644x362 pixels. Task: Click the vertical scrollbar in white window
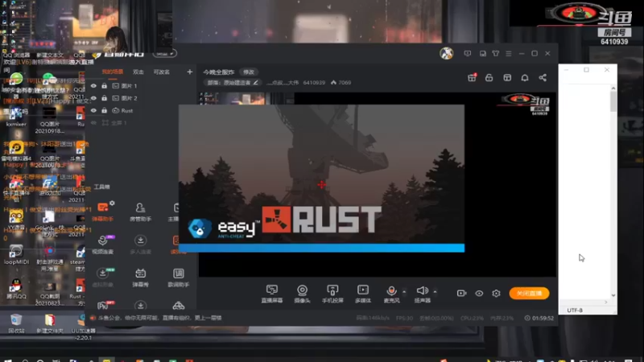tap(613, 101)
